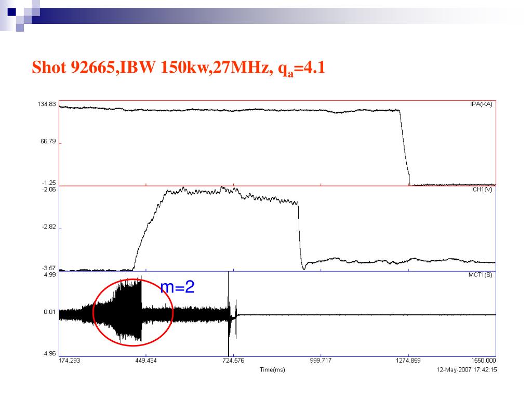This screenshot has width=532, height=399.
Task: Click the y-axis value 0.01
Action: (49, 312)
